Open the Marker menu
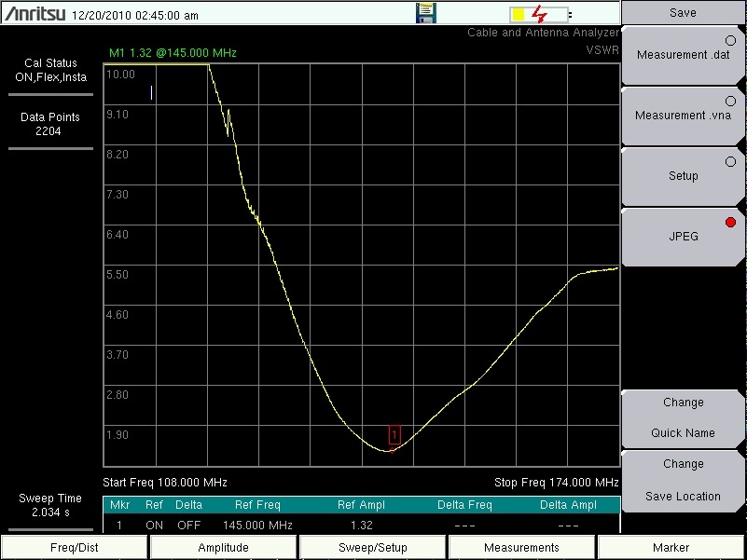 (x=671, y=548)
